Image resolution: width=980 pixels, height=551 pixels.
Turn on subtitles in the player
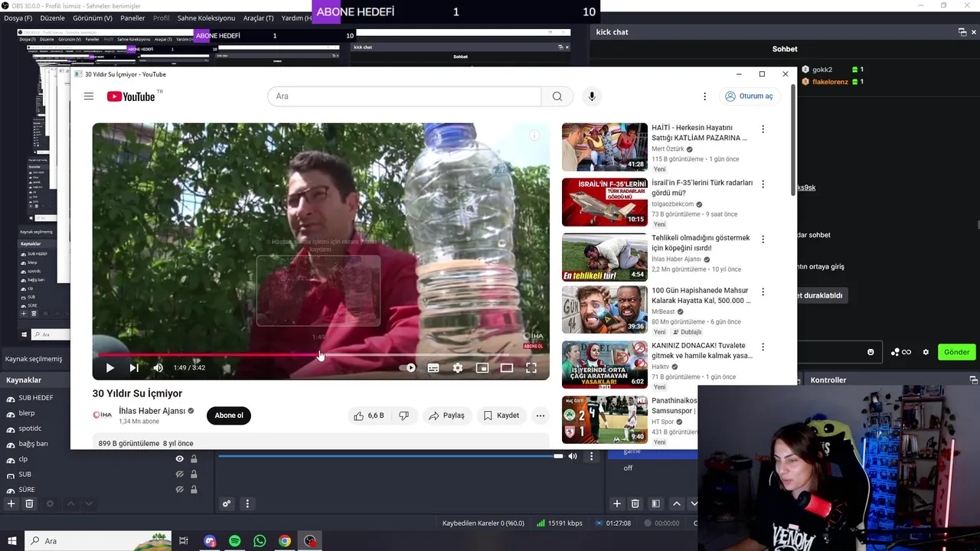click(x=433, y=368)
